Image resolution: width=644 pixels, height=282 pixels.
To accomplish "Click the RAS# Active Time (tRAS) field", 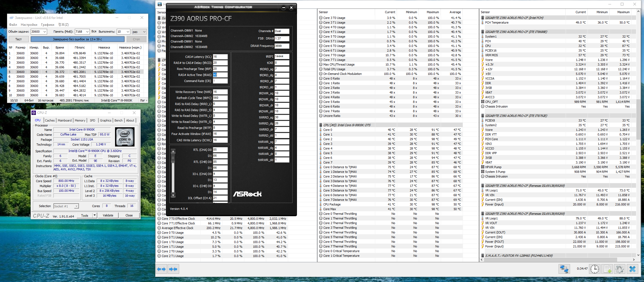I will pyautogui.click(x=220, y=75).
